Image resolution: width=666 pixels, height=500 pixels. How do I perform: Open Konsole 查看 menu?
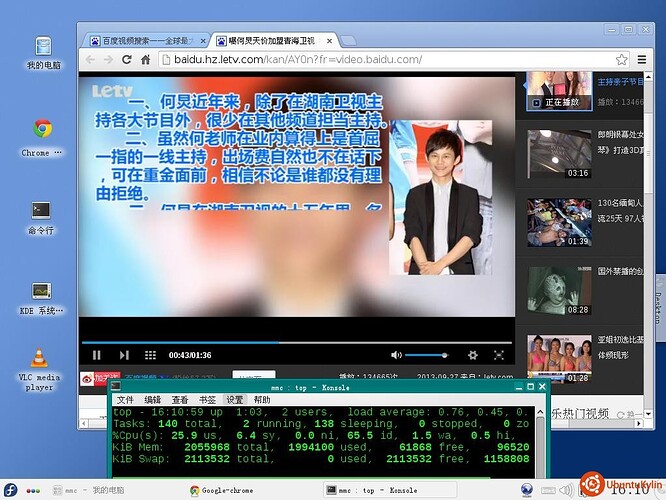(x=180, y=400)
